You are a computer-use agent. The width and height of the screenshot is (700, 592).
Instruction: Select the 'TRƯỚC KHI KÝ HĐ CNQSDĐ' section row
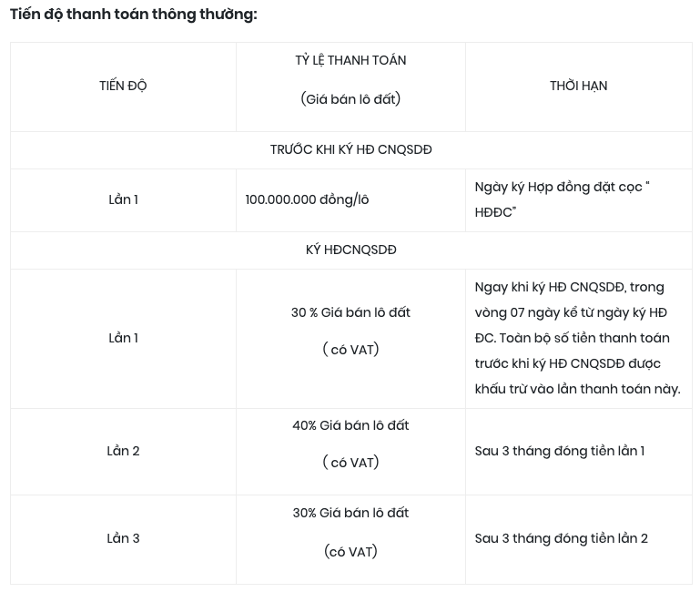click(x=350, y=149)
